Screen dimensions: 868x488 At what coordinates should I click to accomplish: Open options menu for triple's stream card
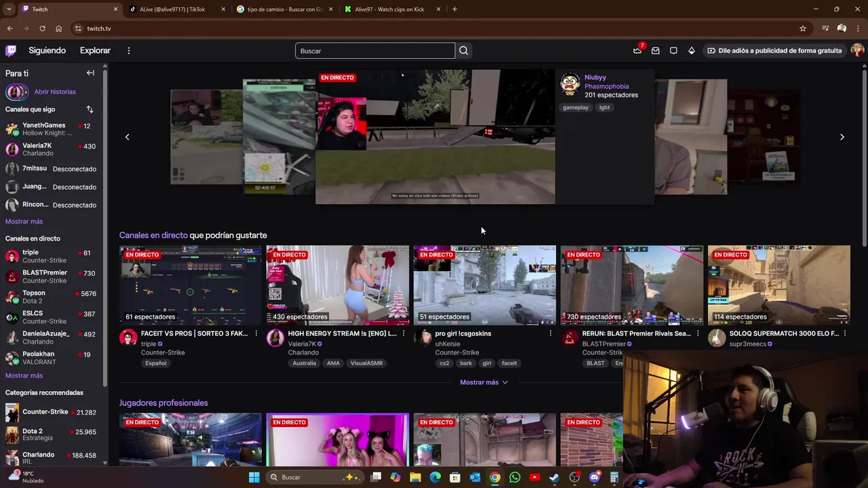pos(256,333)
